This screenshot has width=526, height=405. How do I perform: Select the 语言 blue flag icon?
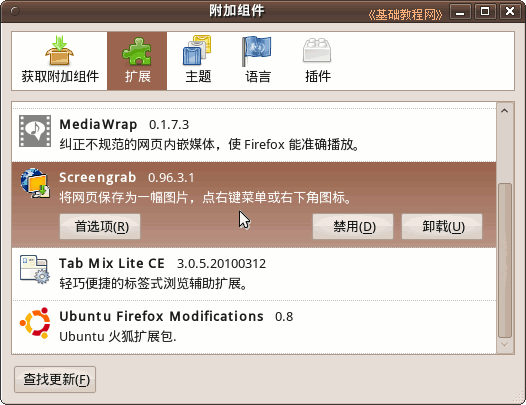pyautogui.click(x=257, y=51)
